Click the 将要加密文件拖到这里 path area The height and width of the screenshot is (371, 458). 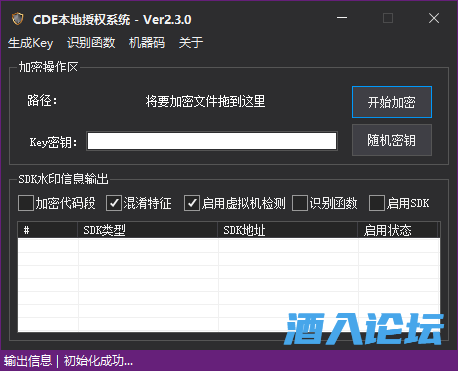point(205,101)
